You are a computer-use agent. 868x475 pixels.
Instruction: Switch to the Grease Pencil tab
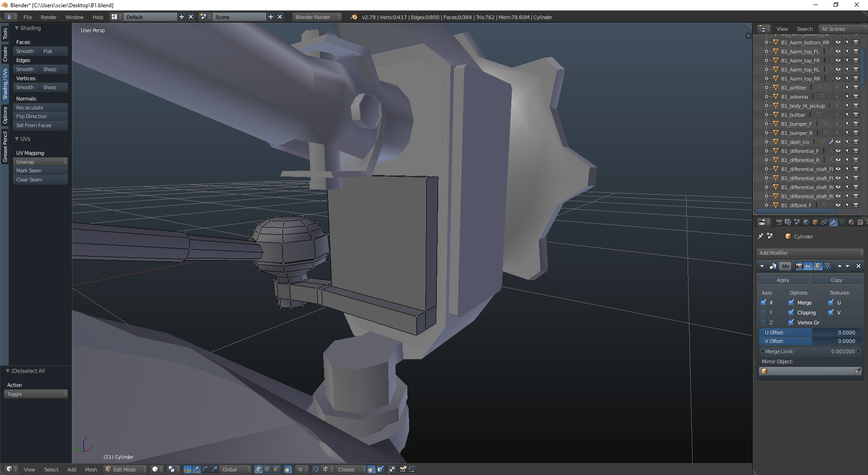point(5,147)
